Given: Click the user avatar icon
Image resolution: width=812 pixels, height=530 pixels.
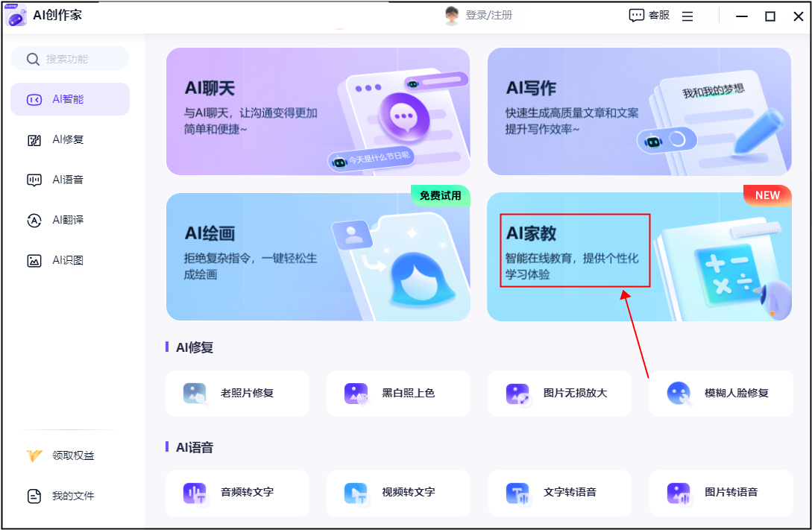Looking at the screenshot, I should (451, 16).
